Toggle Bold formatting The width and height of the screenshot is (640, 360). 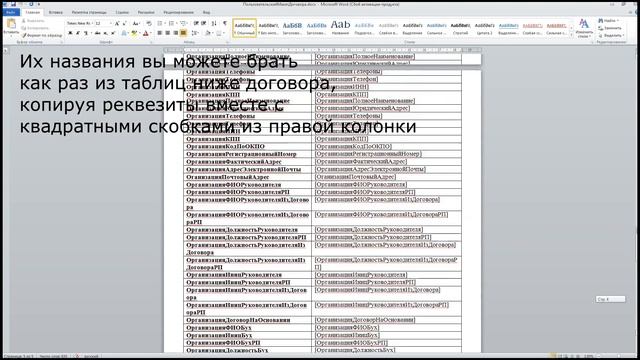pos(70,33)
